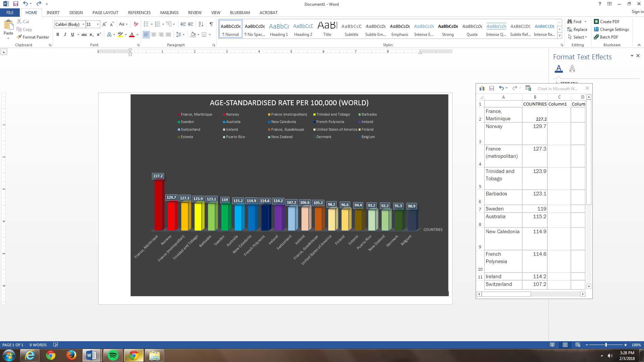Click the Replace button
Screen dimensions: 644x362
(577, 29)
